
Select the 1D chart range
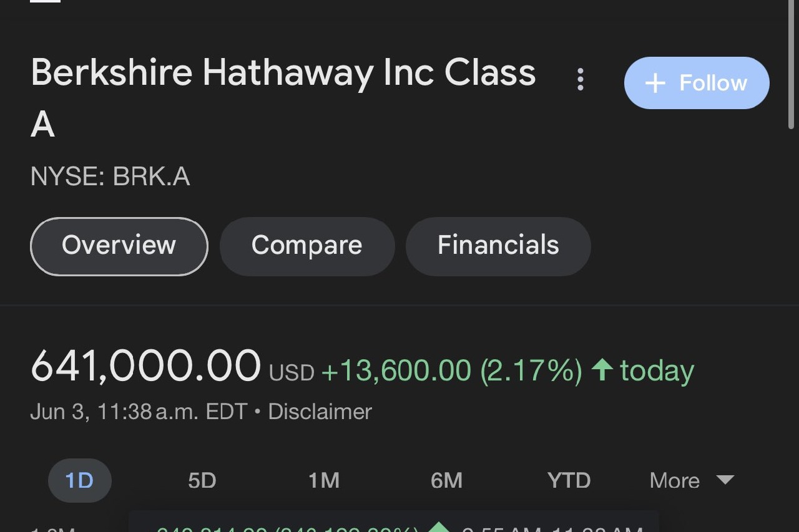(x=79, y=480)
